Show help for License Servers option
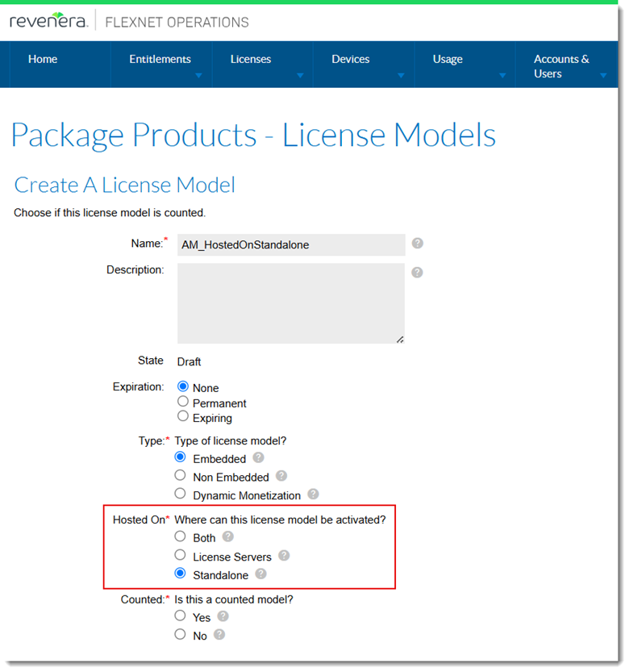Image resolution: width=629 pixels, height=672 pixels. (284, 556)
